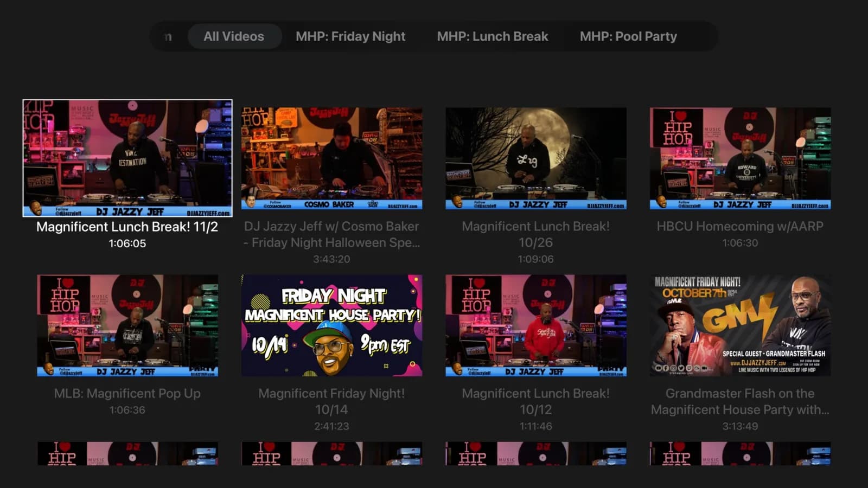Click the MLB: Magnificent Pop Up title

[x=127, y=393]
